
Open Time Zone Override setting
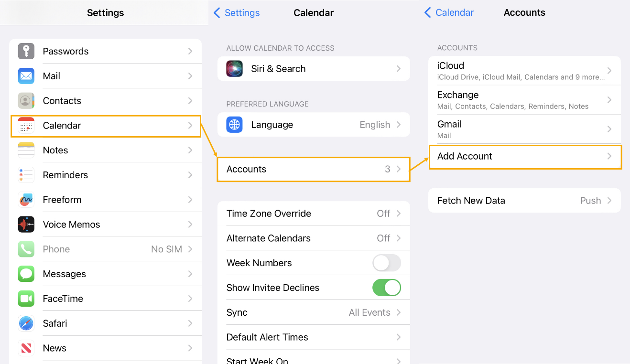tap(314, 214)
